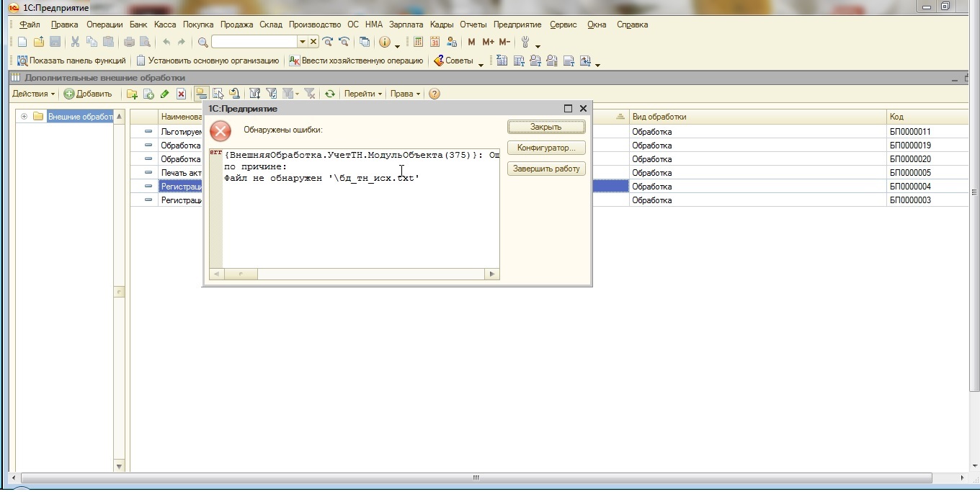Click the pencil edit item icon
This screenshot has width=980, height=492.
click(165, 94)
